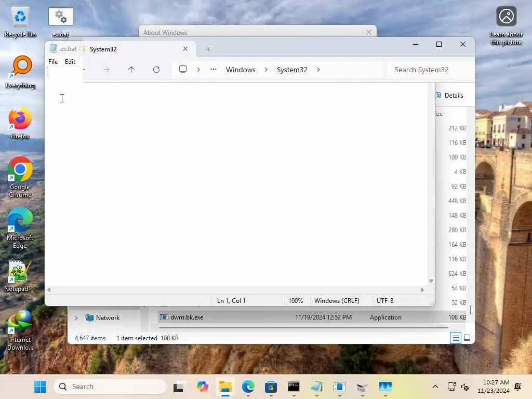
Task: Expand the breadcrumb ellipsis for hidden folders
Action: [x=214, y=70]
